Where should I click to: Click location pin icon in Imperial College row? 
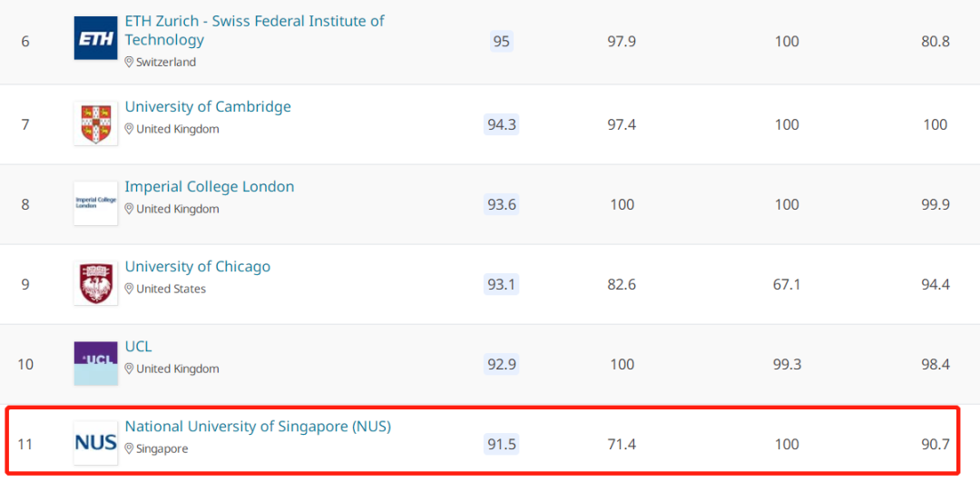(x=130, y=209)
